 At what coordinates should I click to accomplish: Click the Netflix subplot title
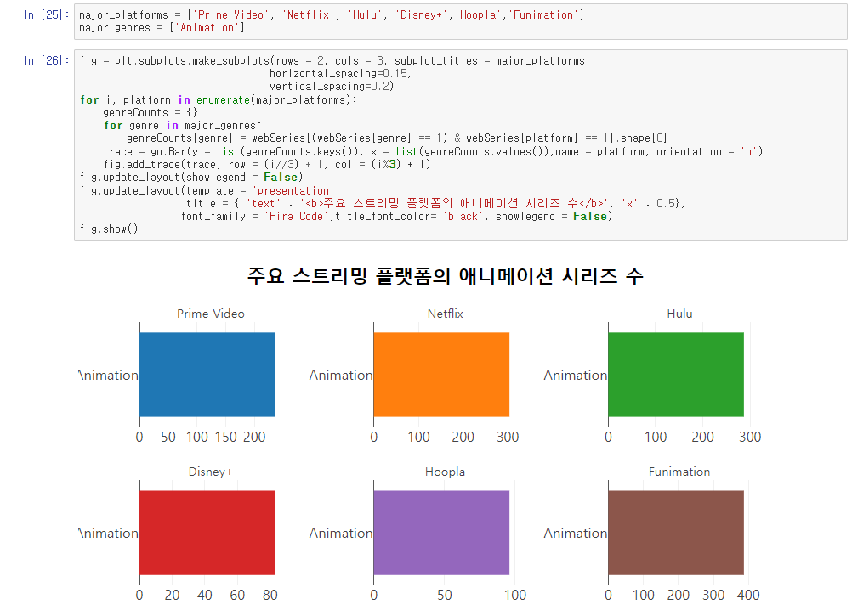click(445, 314)
